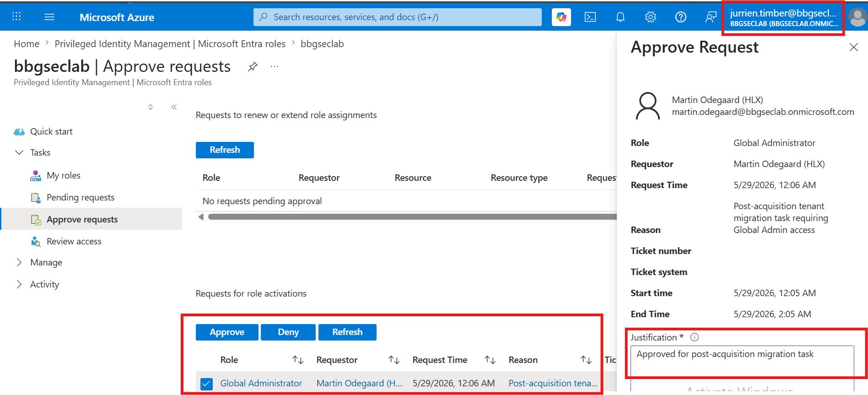Click the request time 5/29/2026, 12:06 AM cell
Image resolution: width=868 pixels, height=395 pixels.
(453, 384)
